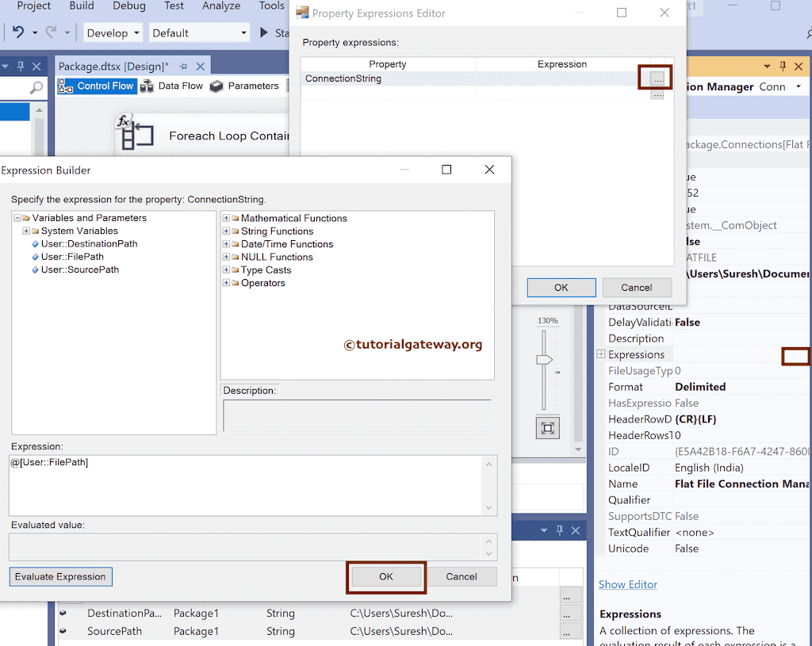Screen dimensions: 812x646
Task: Open the Project menu
Action: [33, 6]
